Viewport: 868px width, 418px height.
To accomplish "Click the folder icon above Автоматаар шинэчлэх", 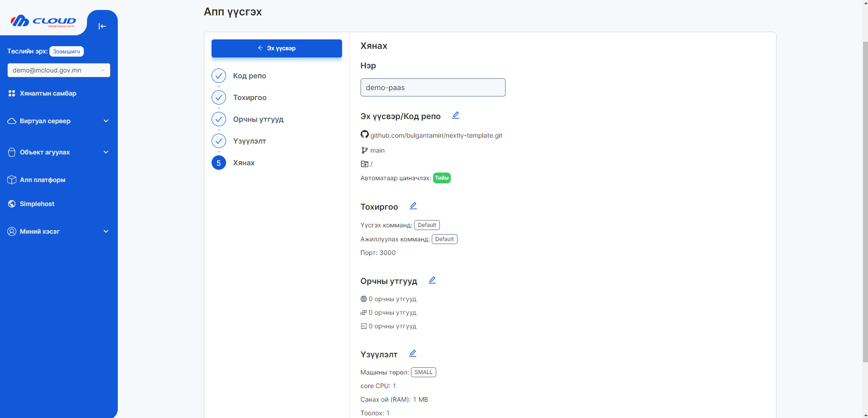I will tap(365, 163).
